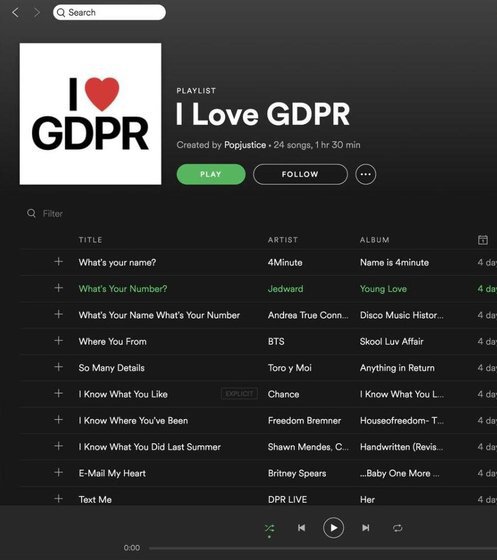Sort by the calendar date-added column
The image size is (497, 560).
(483, 240)
